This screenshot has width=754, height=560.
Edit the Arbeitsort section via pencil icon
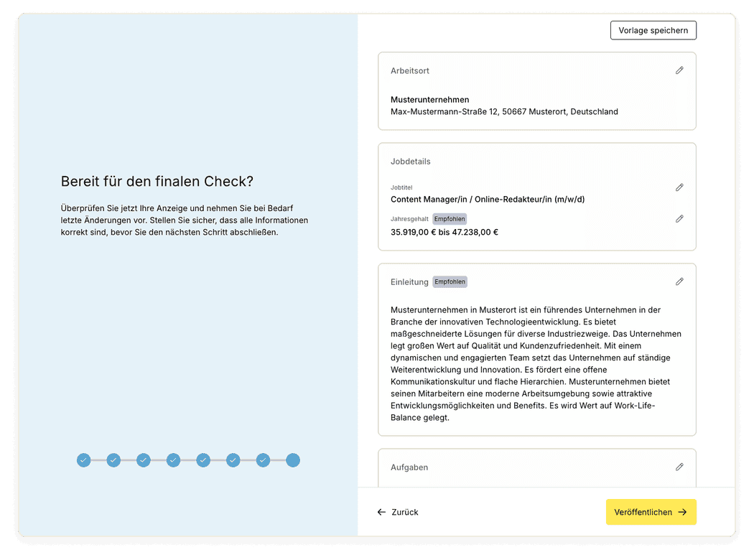679,70
